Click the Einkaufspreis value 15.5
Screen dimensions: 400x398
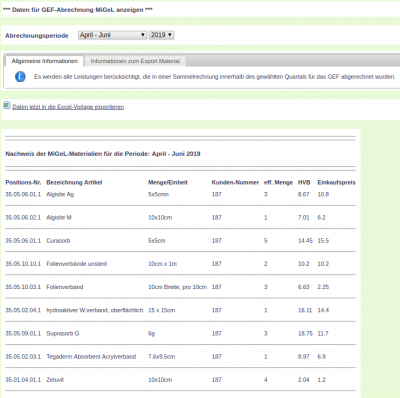pyautogui.click(x=323, y=241)
